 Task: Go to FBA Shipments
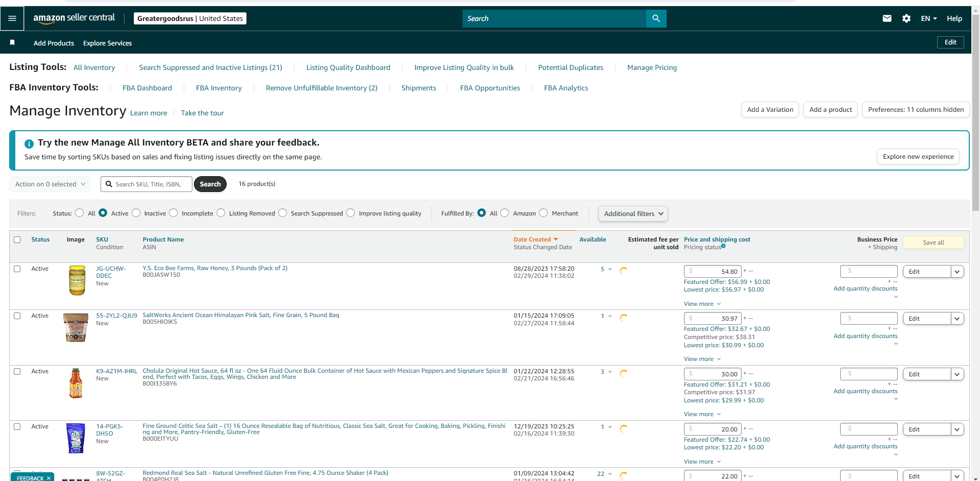(x=419, y=88)
